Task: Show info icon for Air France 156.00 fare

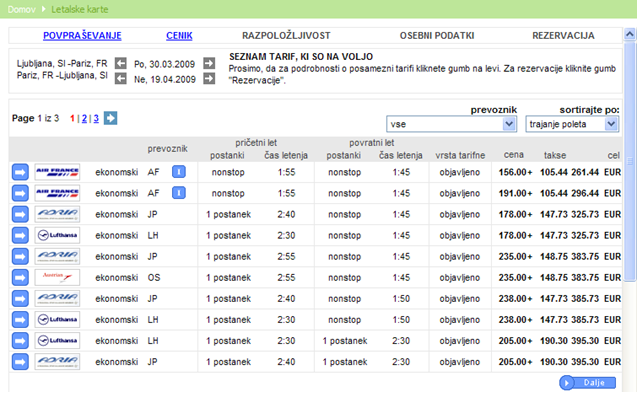Action: point(179,172)
